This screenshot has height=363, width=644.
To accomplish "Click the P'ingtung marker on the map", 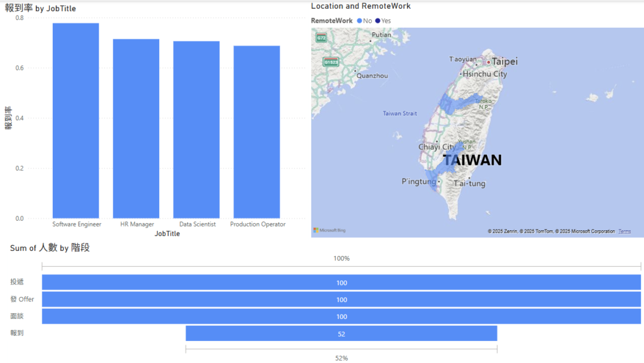I will point(439,182).
